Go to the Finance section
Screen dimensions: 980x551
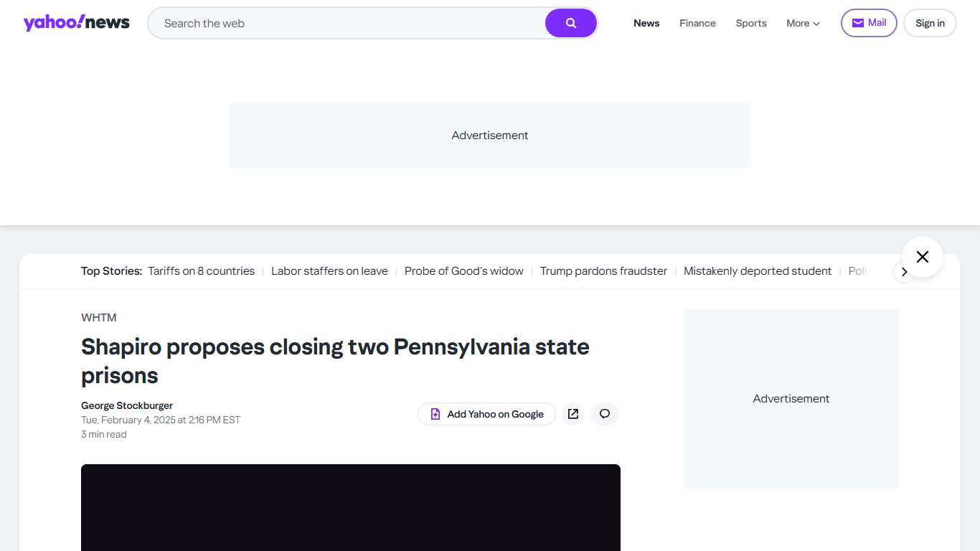697,23
